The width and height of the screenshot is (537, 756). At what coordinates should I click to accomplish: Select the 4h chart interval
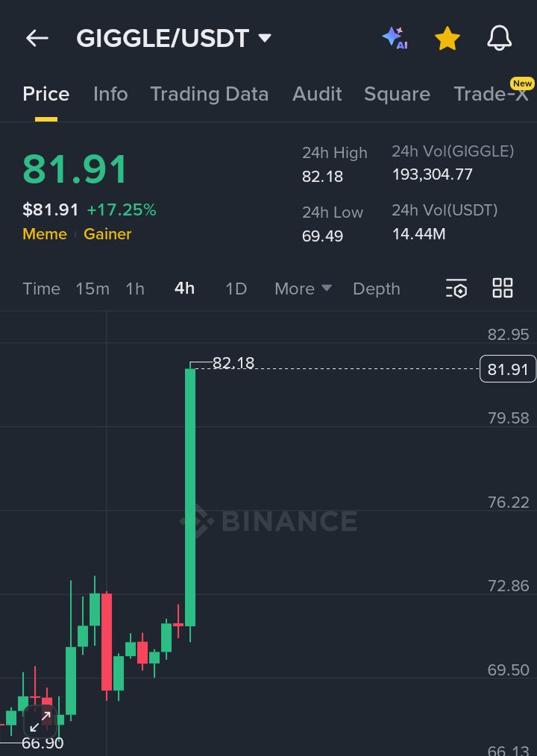tap(185, 289)
